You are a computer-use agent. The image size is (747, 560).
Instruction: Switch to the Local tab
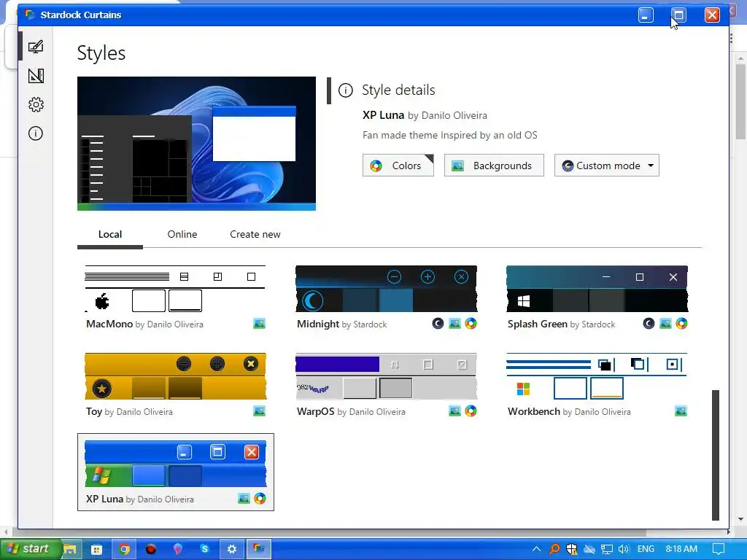[110, 234]
